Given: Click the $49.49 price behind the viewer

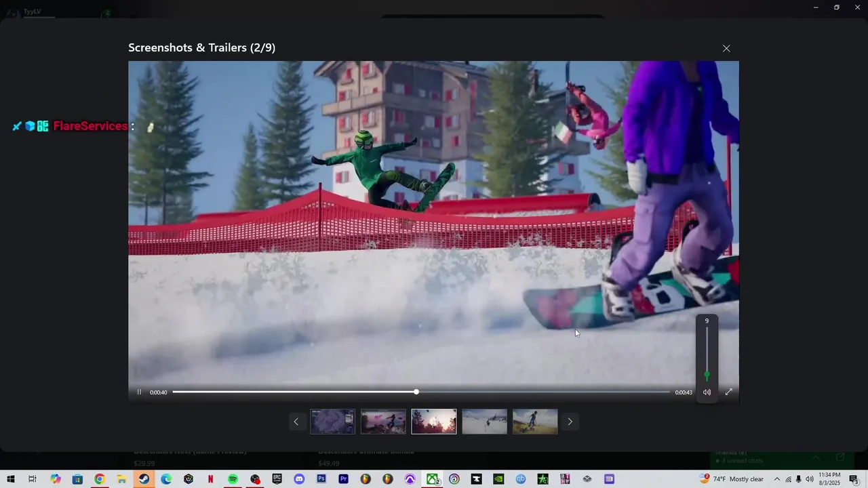Looking at the screenshot, I should (x=329, y=464).
